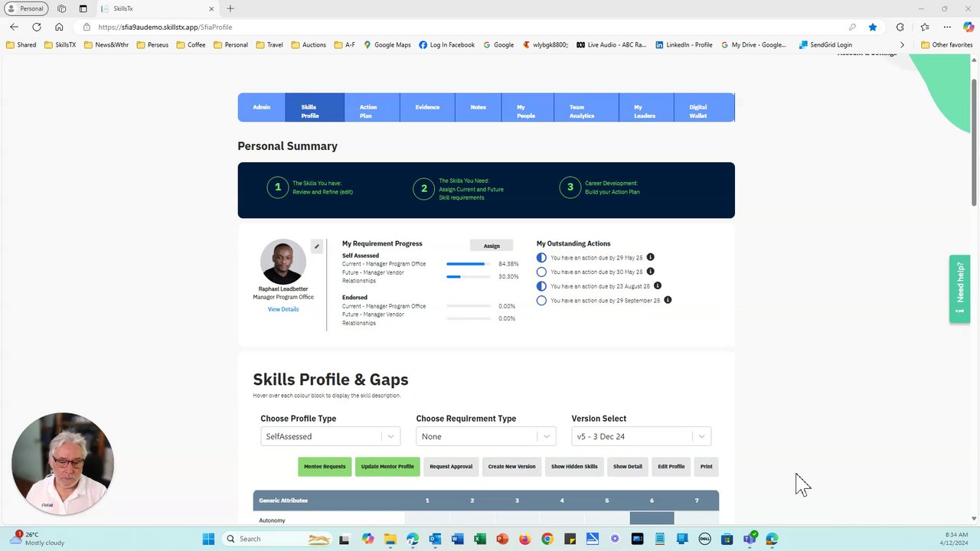Image resolution: width=980 pixels, height=551 pixels.
Task: Launch PowerPoint from the taskbar
Action: click(502, 539)
